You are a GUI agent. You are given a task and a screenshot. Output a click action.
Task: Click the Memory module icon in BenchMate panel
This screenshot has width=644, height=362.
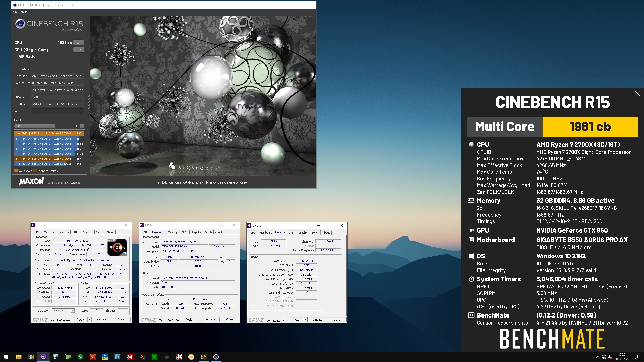(x=471, y=201)
